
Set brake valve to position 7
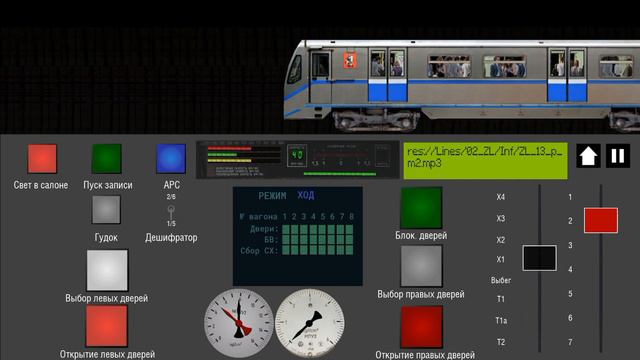pyautogui.click(x=570, y=342)
